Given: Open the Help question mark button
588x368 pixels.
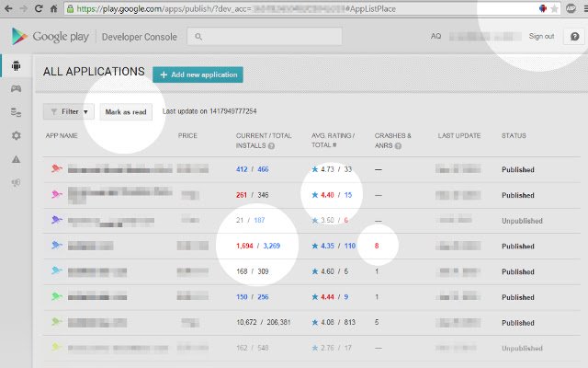Looking at the screenshot, I should (x=574, y=37).
